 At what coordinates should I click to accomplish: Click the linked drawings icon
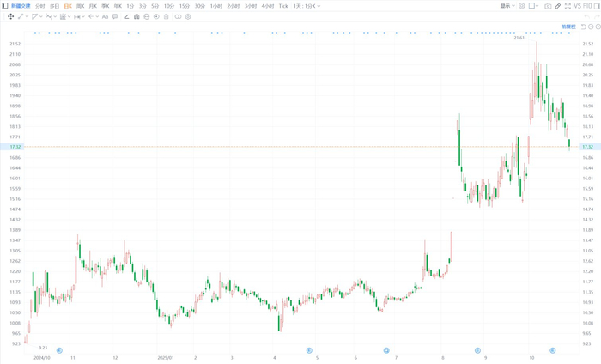coord(179,16)
